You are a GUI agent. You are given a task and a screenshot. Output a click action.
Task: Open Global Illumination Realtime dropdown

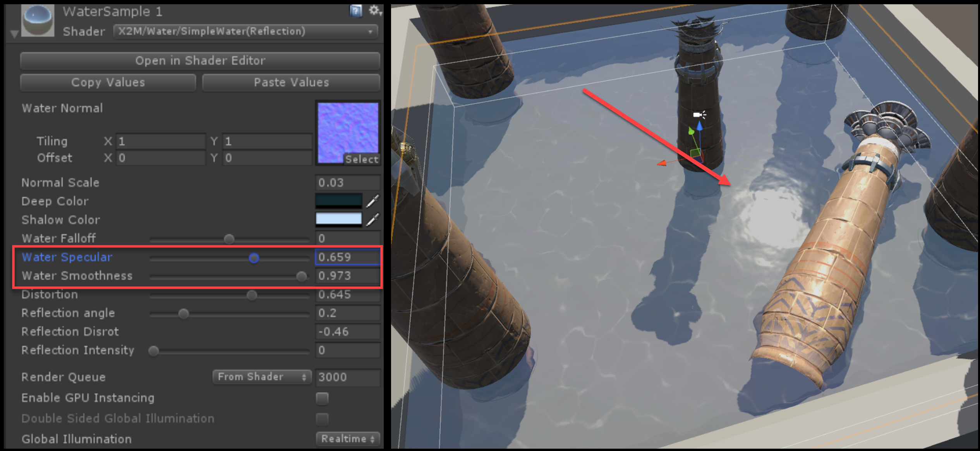[x=348, y=439]
